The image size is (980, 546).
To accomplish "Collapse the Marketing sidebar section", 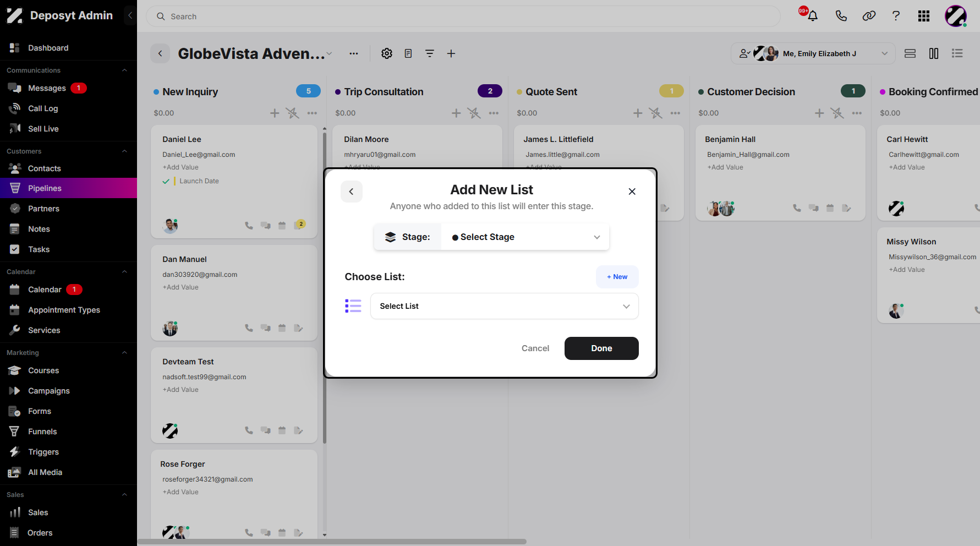I will [x=124, y=353].
